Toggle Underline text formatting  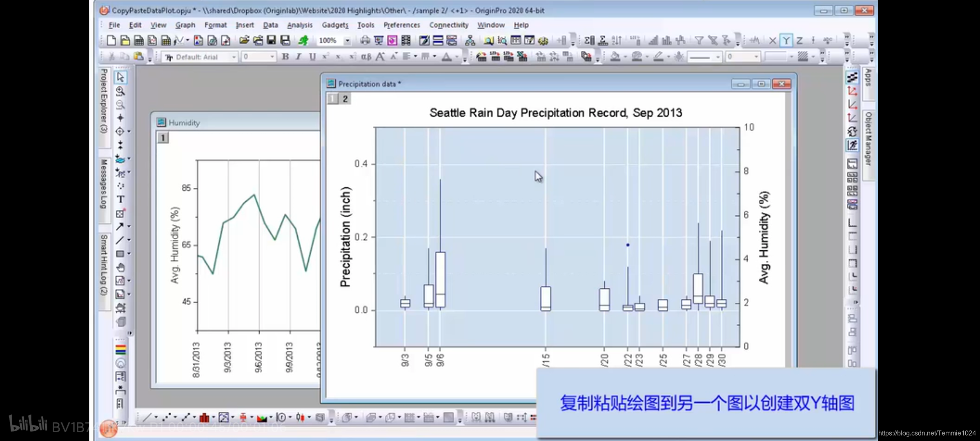312,57
